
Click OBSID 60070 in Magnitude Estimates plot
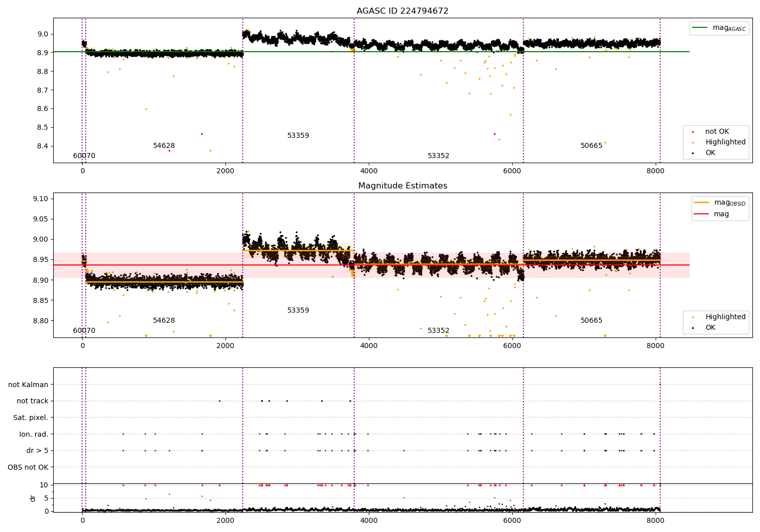(84, 331)
